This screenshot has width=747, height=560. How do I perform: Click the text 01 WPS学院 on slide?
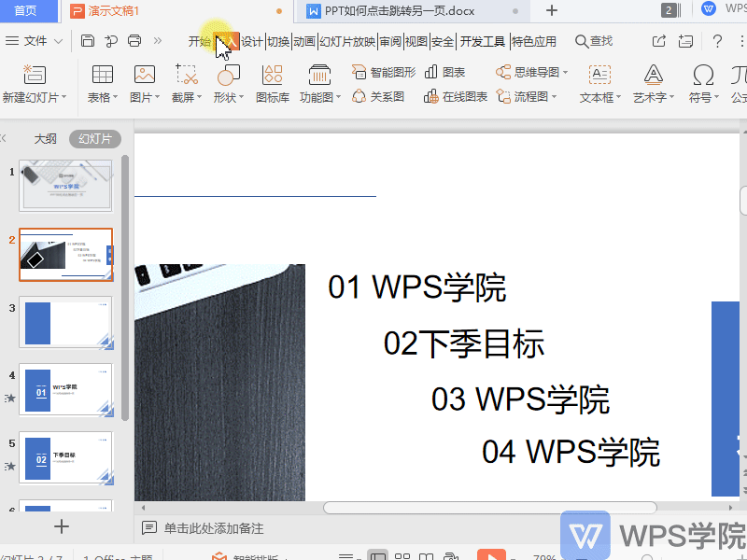point(416,287)
